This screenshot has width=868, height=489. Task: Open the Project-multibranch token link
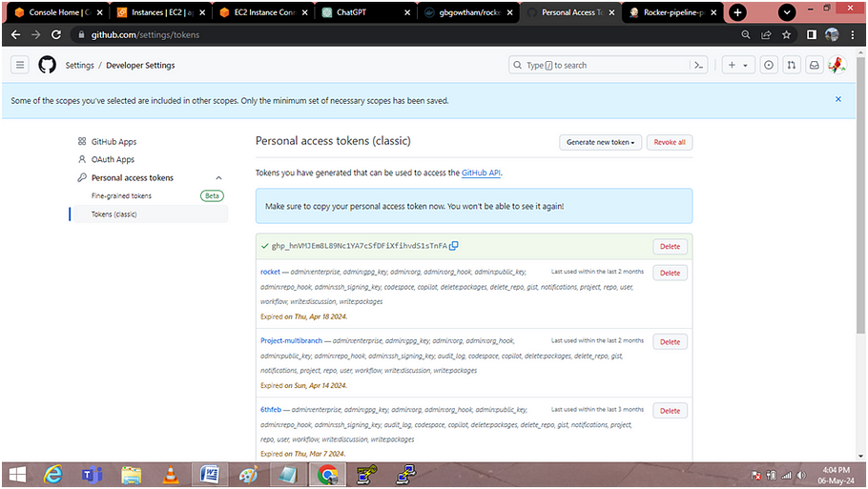(x=291, y=340)
